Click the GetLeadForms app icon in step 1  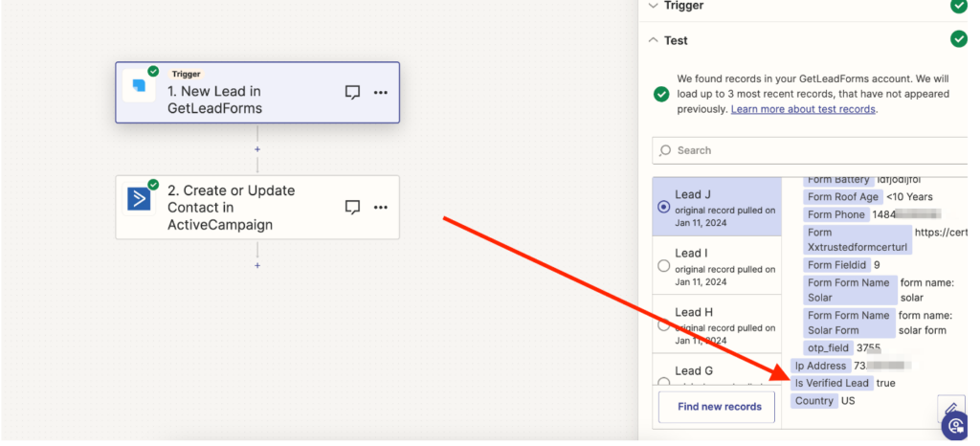tap(139, 85)
